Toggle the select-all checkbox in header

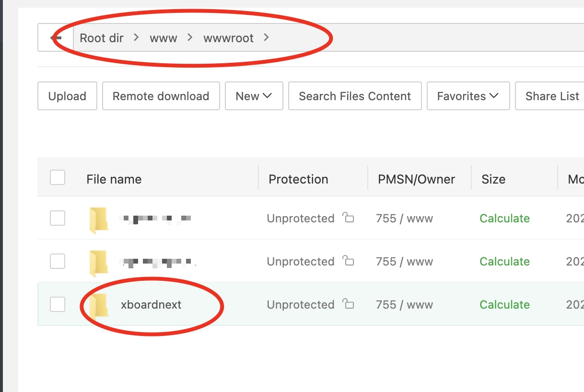click(58, 178)
